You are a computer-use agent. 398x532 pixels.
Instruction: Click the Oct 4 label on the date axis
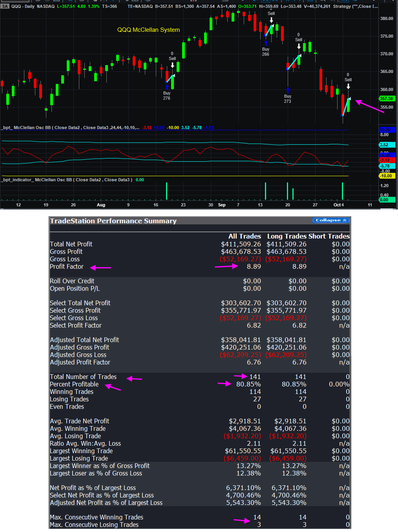pyautogui.click(x=338, y=205)
